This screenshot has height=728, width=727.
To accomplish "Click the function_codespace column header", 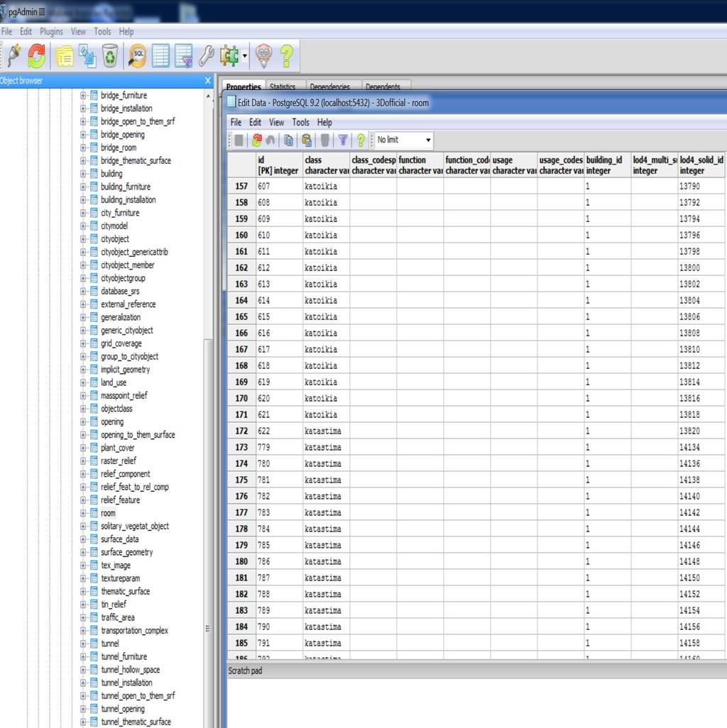I will coord(467,165).
